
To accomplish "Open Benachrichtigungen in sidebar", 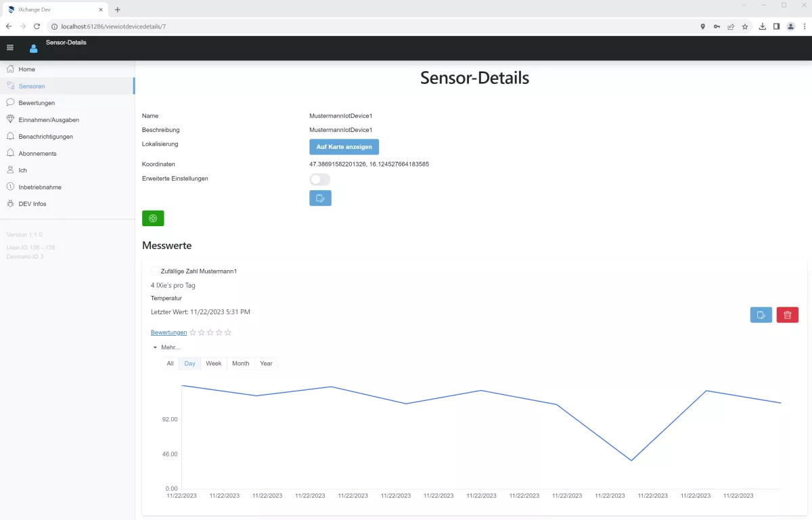I will (45, 137).
